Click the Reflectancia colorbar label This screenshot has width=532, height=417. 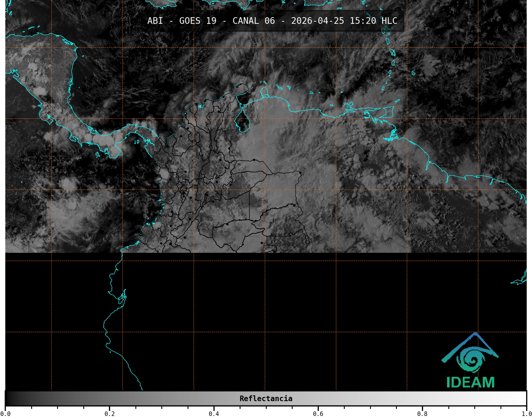266,398
